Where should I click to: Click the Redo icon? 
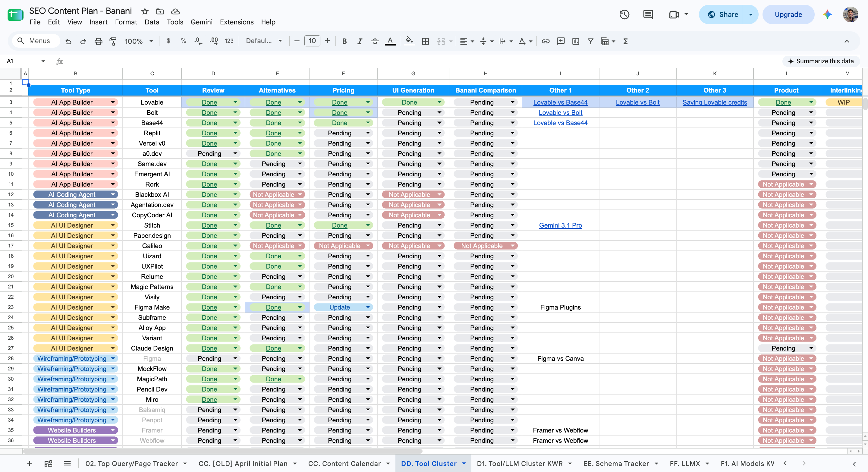pos(83,41)
